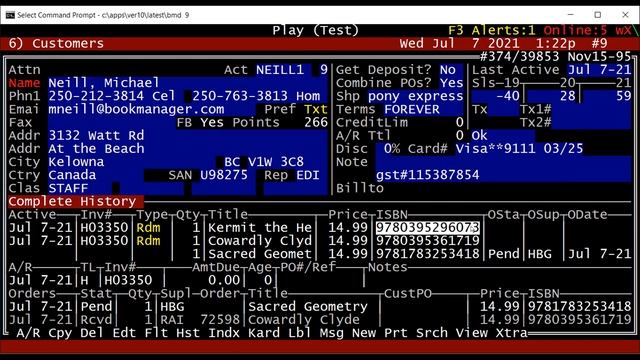
Task: Click card number Visa**9111 03/25
Action: [x=520, y=149]
